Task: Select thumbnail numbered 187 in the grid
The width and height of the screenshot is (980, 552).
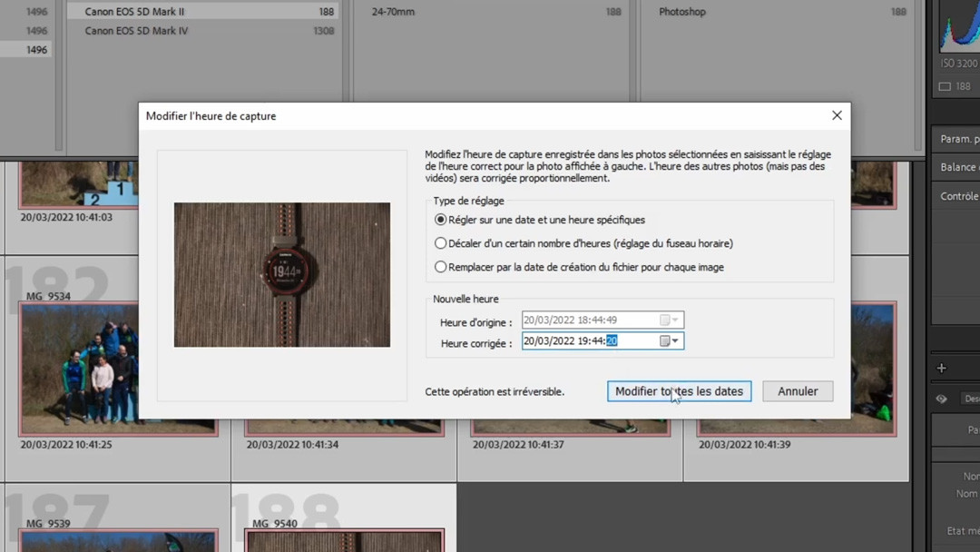Action: click(117, 541)
